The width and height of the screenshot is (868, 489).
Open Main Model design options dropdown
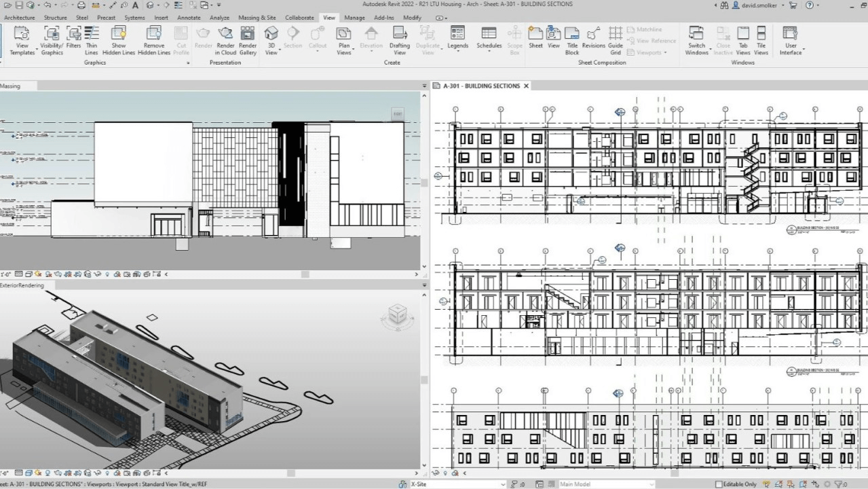650,484
